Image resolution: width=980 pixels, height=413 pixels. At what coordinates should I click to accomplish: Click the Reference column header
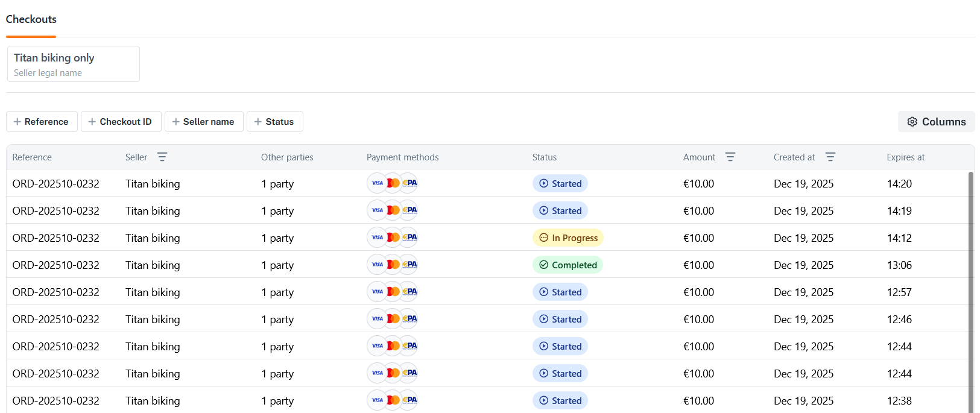pos(32,157)
